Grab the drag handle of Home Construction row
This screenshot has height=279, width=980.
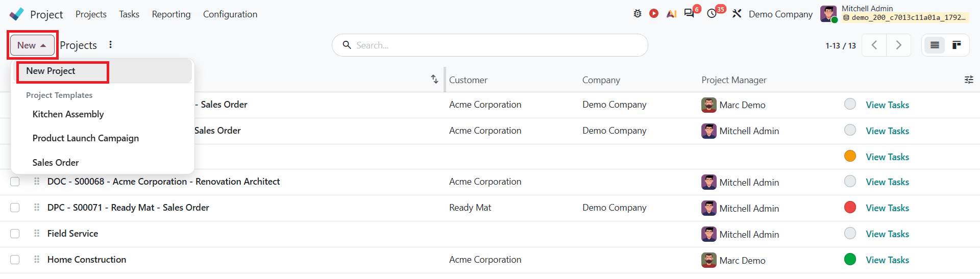pos(37,259)
